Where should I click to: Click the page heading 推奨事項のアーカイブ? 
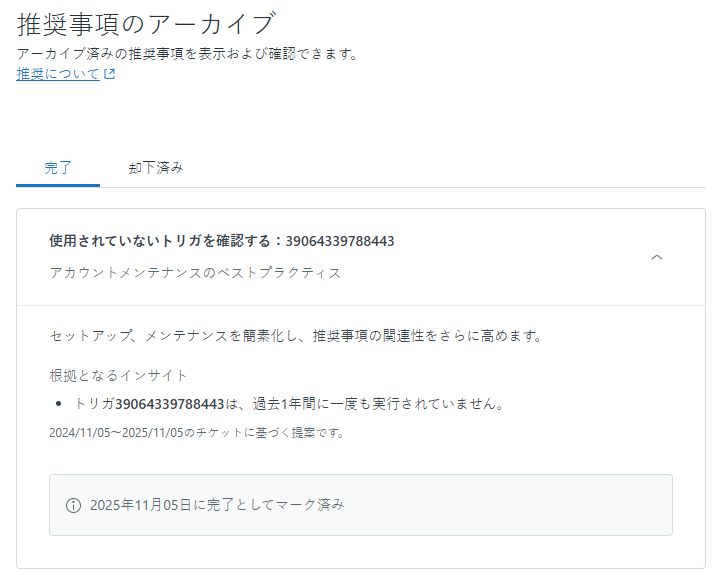[145, 24]
